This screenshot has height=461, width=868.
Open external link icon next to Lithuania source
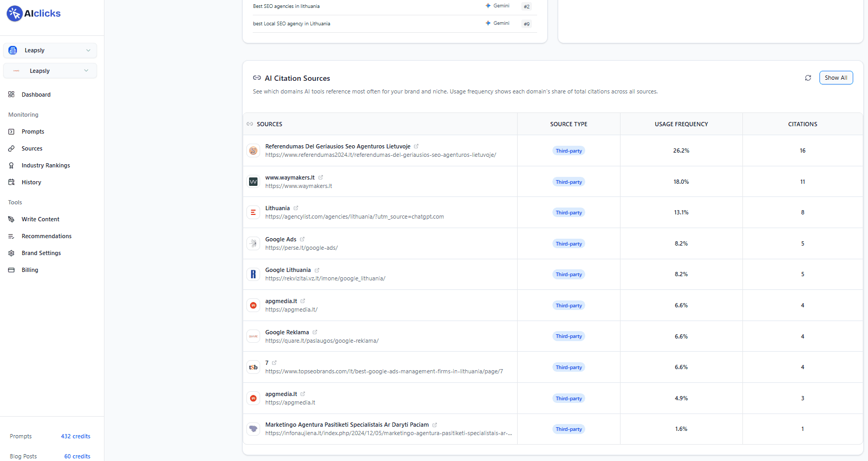pyautogui.click(x=296, y=208)
